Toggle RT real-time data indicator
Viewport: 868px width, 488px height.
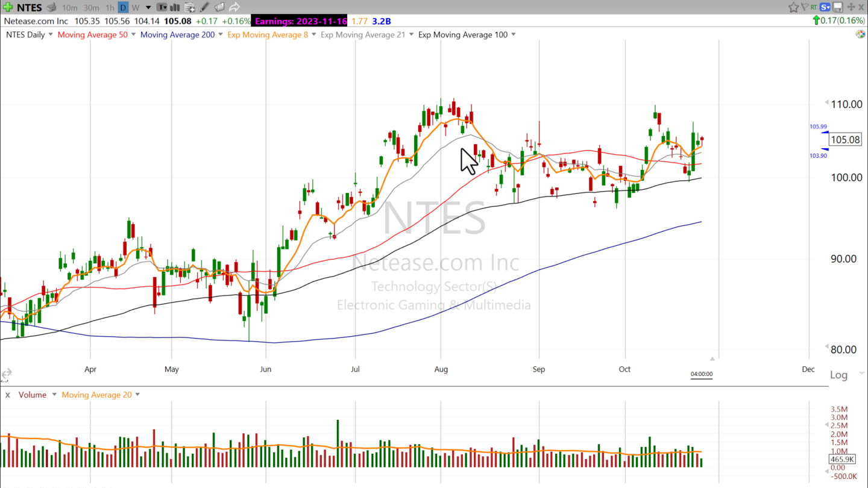pos(814,7)
